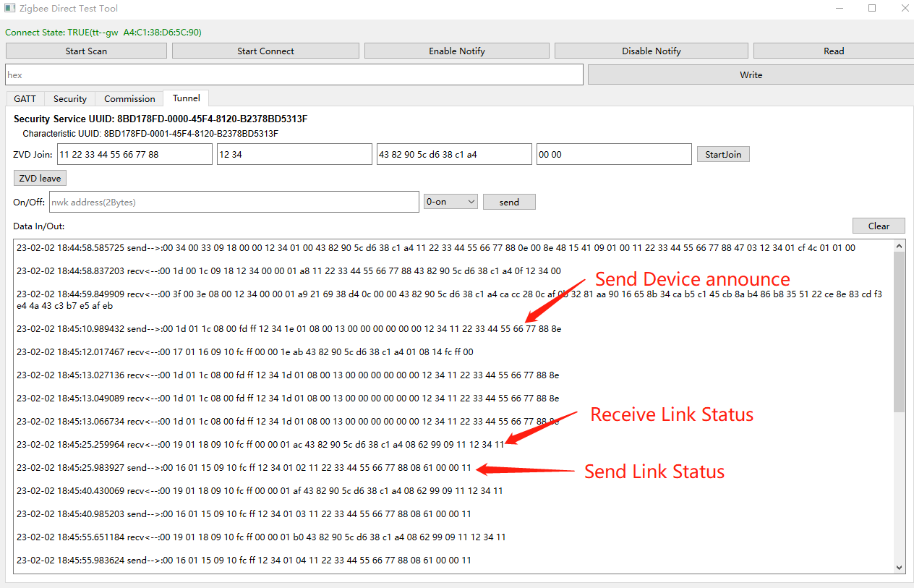Click log line at 18:45:13.066734 recv
914x588 pixels.
click(x=288, y=421)
